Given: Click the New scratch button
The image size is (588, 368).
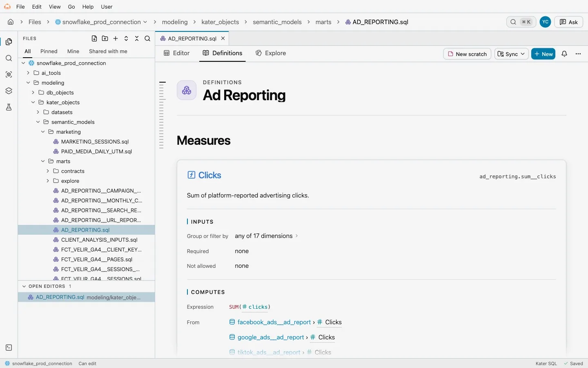Looking at the screenshot, I should 467,54.
